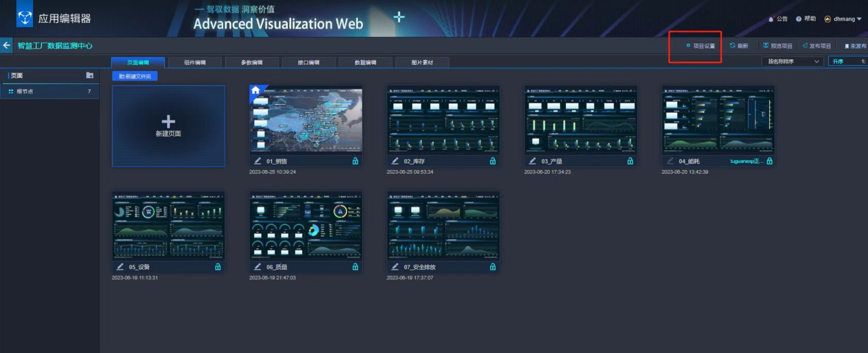The height and width of the screenshot is (353, 868).
Task: Click the edit pencil for 05_设备
Action: (x=120, y=267)
